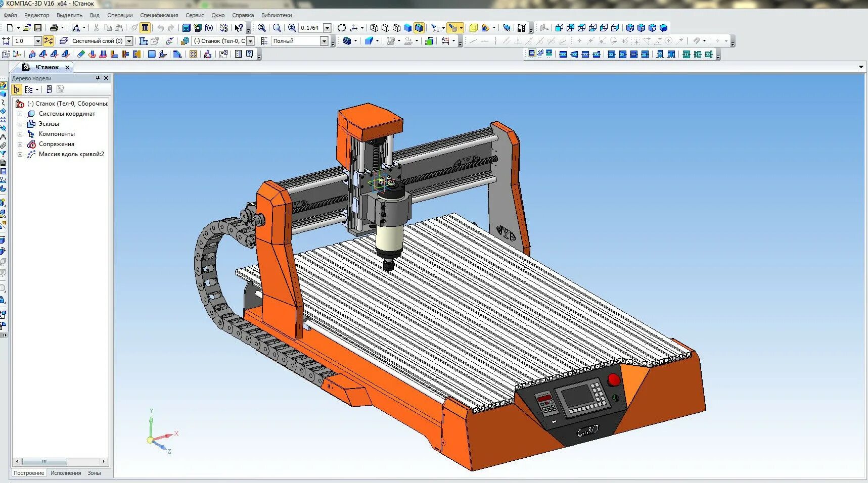
Task: Click the red emergency stop button on model
Action: click(x=614, y=380)
